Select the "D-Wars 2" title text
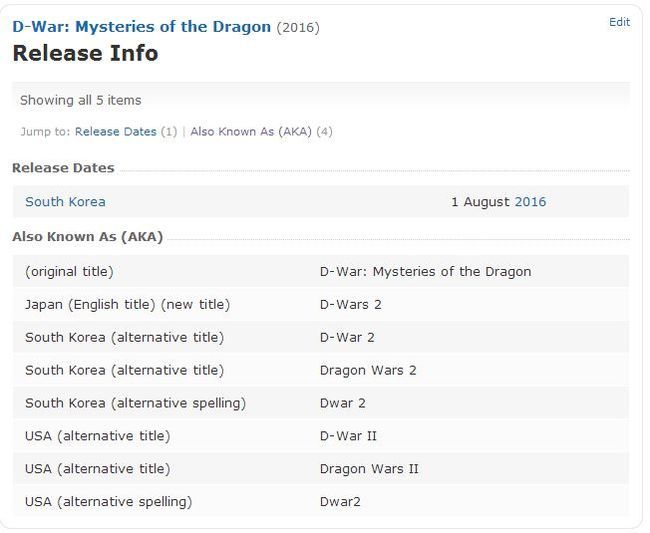 pos(351,304)
